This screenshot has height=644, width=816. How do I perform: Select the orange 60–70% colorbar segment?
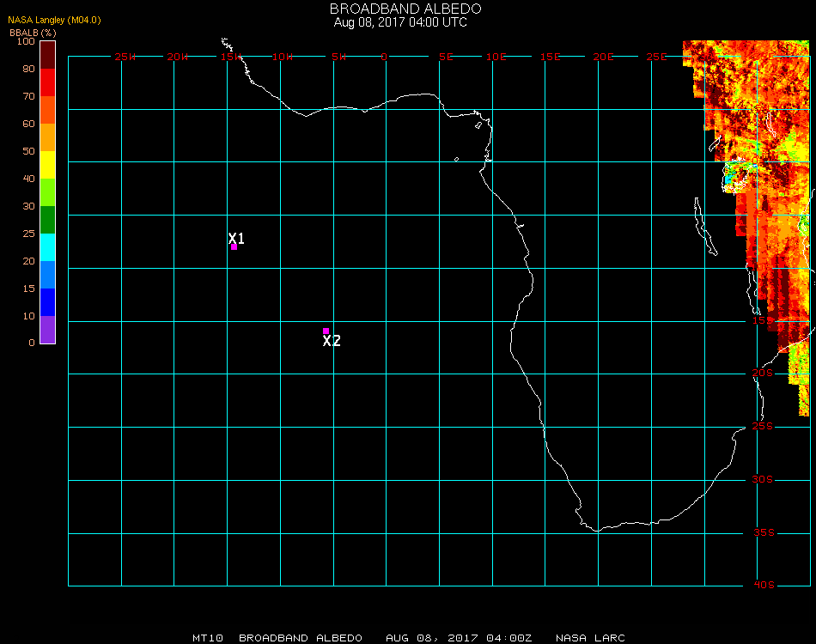coord(47,110)
